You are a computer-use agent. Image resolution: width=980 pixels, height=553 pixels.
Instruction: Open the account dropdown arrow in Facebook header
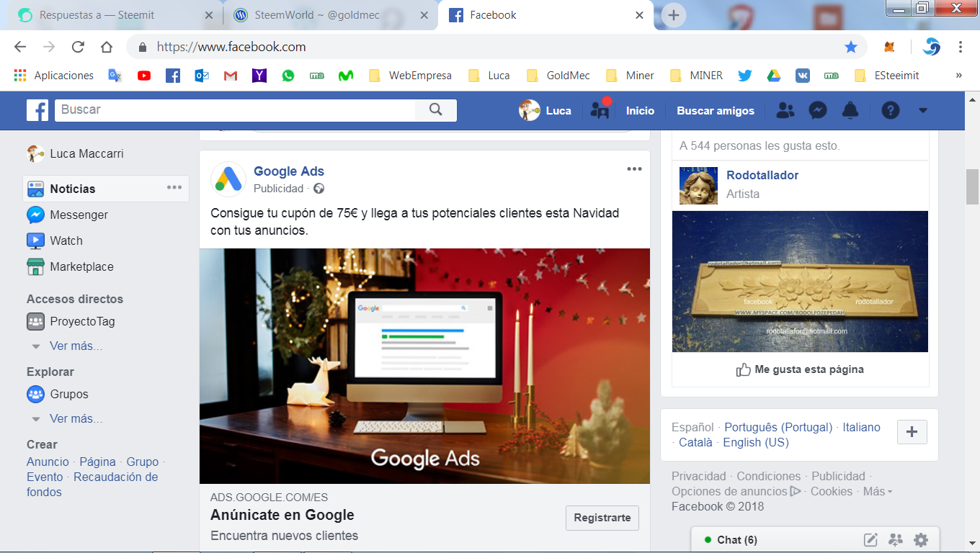pyautogui.click(x=923, y=110)
